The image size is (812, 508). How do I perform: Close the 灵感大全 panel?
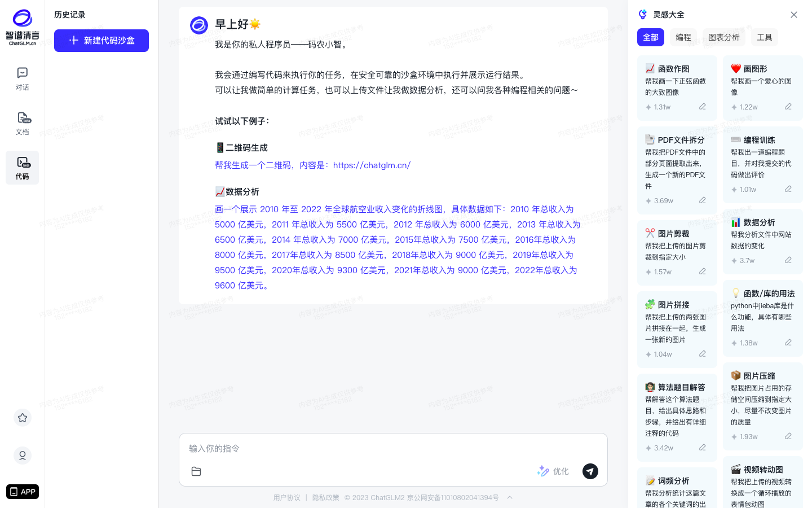[794, 15]
